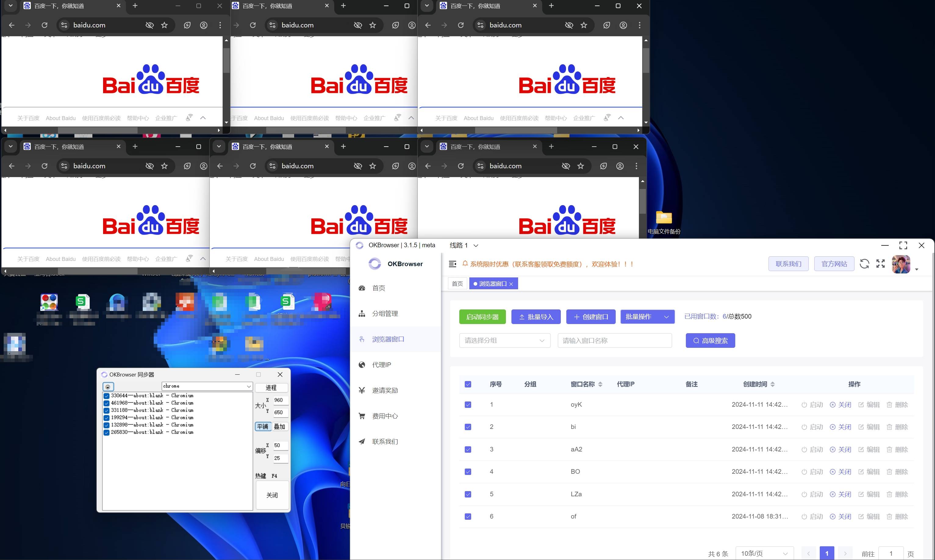Toggle fullscreen icon in OKBrowser header
935x560 pixels.
[x=880, y=263]
